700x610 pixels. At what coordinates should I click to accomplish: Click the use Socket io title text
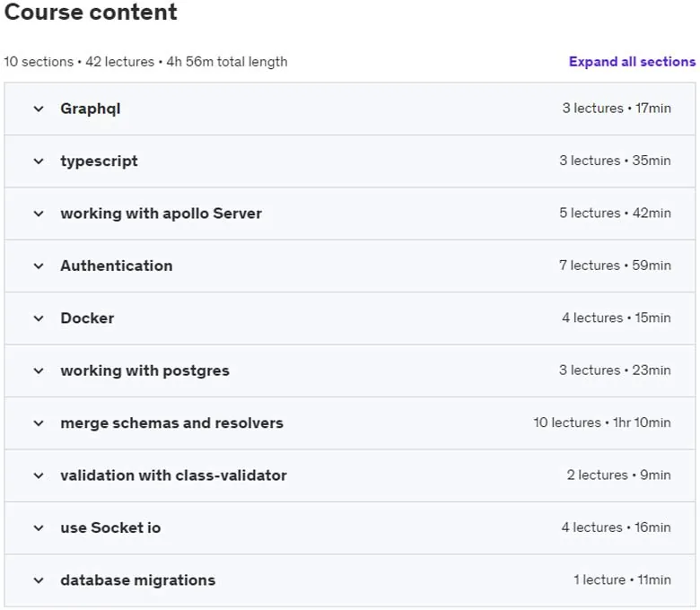[x=110, y=527]
